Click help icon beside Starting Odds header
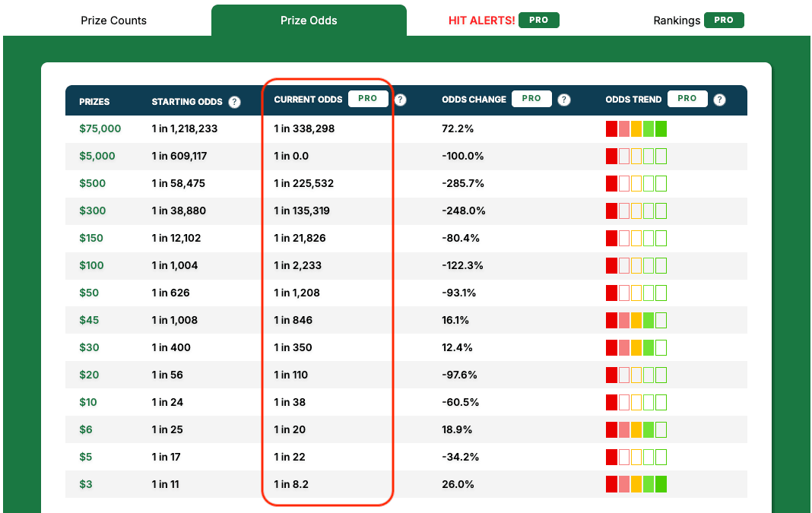Image resolution: width=812 pixels, height=513 pixels. click(234, 102)
